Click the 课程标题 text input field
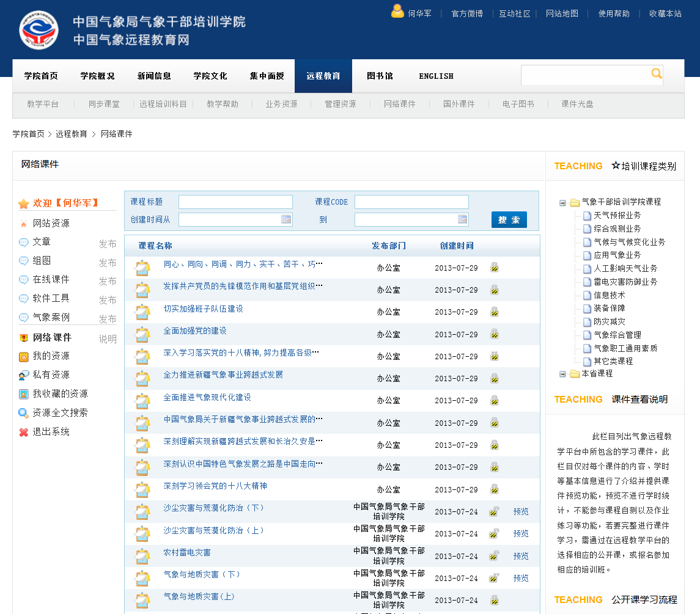Viewport: 700px width, 614px height. click(x=235, y=202)
